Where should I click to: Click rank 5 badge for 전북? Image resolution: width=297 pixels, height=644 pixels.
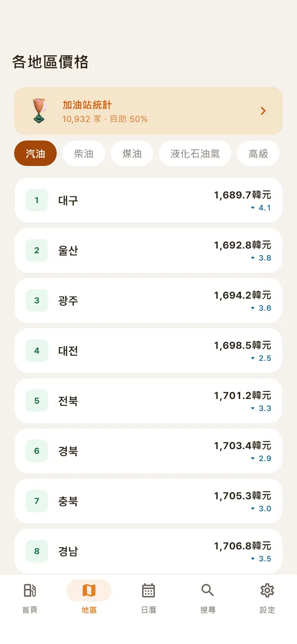(37, 401)
